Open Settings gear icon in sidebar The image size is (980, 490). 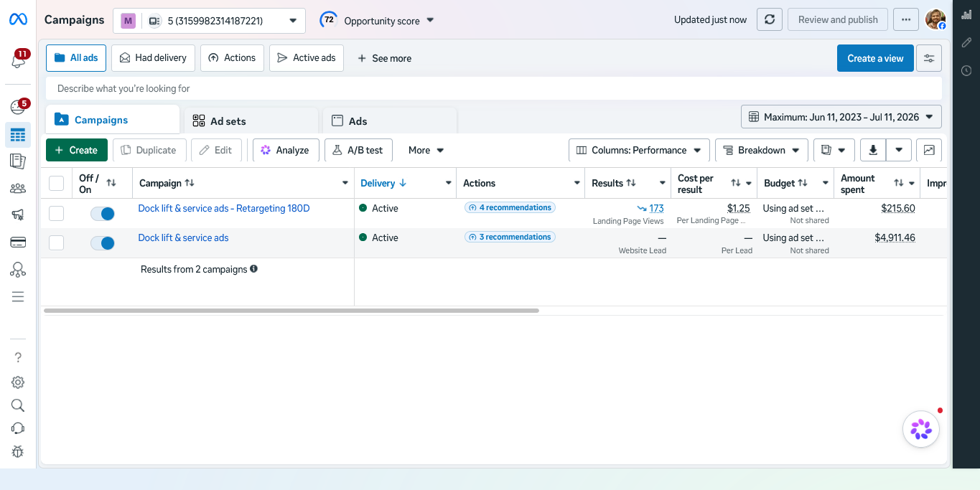18,382
